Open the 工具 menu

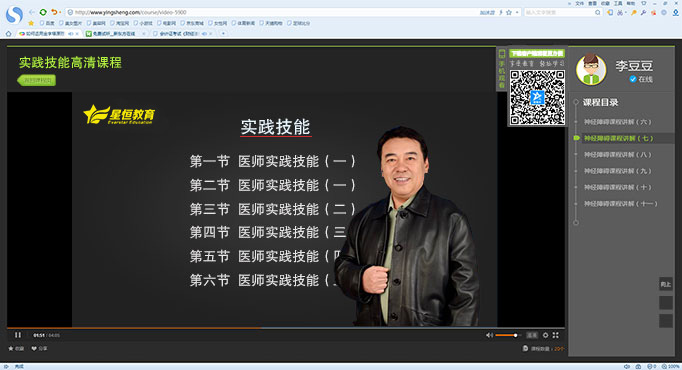pos(618,3)
